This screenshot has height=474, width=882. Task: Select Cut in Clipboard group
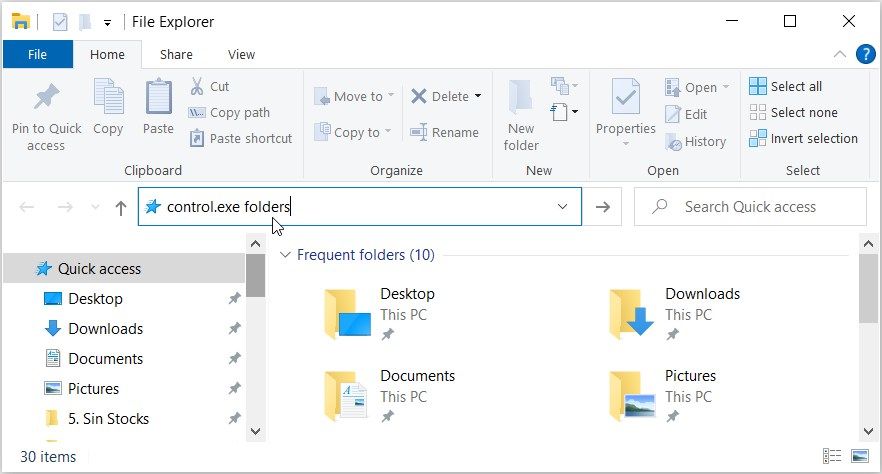click(210, 87)
